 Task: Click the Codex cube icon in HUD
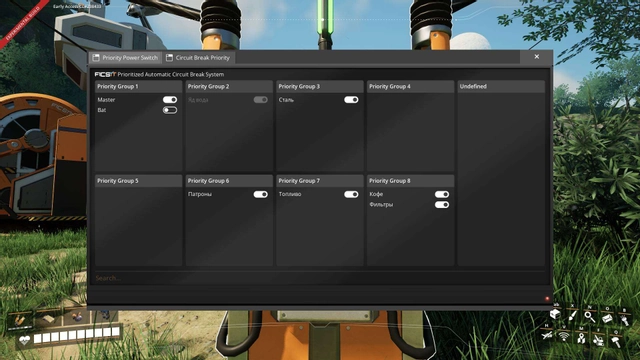tap(555, 314)
